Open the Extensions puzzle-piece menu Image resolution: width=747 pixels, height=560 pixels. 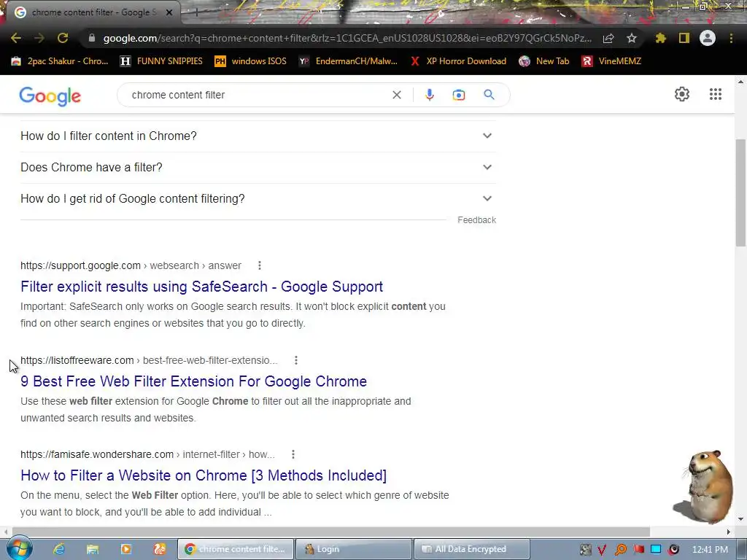[x=660, y=38]
